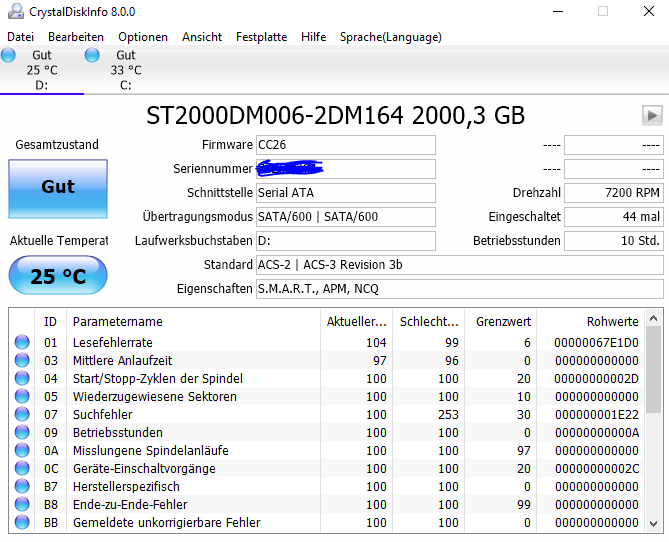Image resolution: width=669 pixels, height=542 pixels.
Task: Click the scrollbar down arrow of SMART table
Action: pos(653,524)
